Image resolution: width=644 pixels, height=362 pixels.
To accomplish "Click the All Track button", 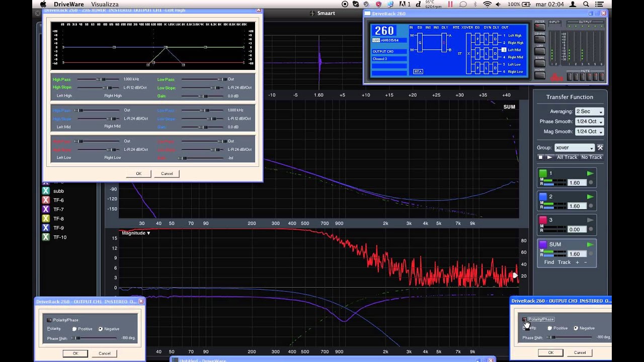I will tap(567, 157).
